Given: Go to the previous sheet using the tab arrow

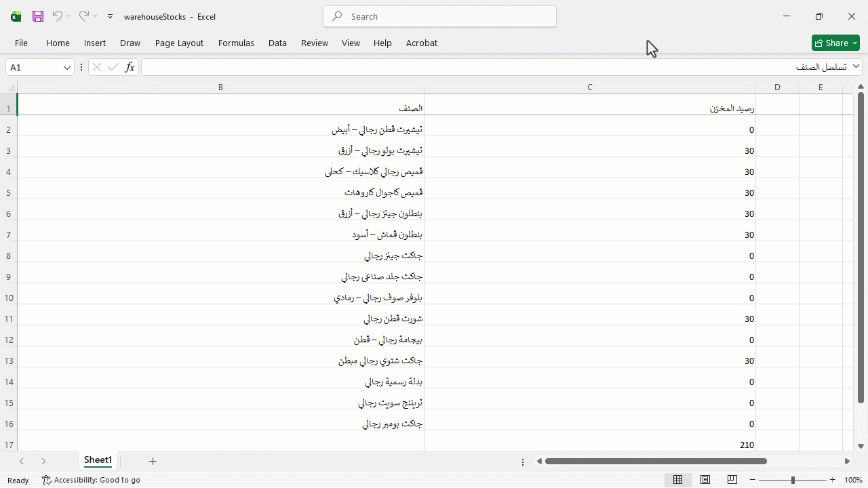Looking at the screenshot, I should 22,461.
